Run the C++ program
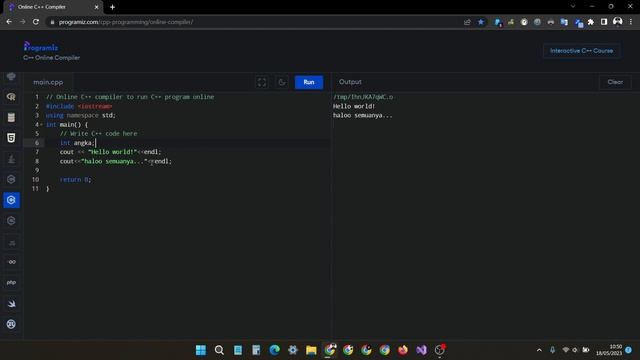Screen dimensions: 640x360 tap(309, 82)
